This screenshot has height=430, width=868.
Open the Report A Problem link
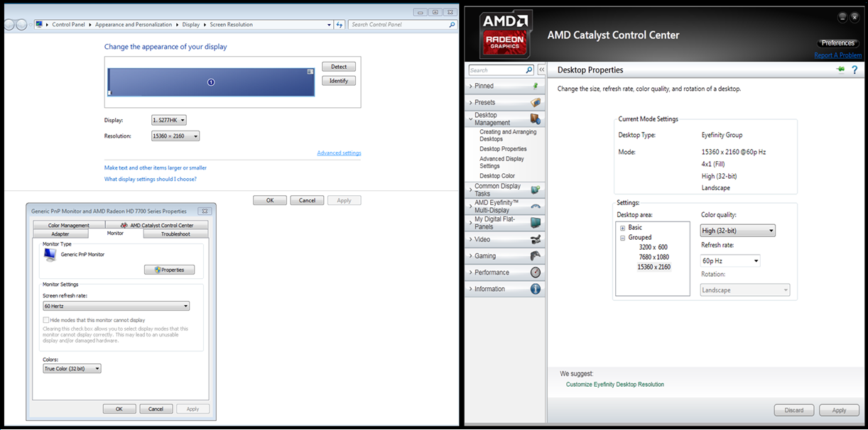pos(838,55)
